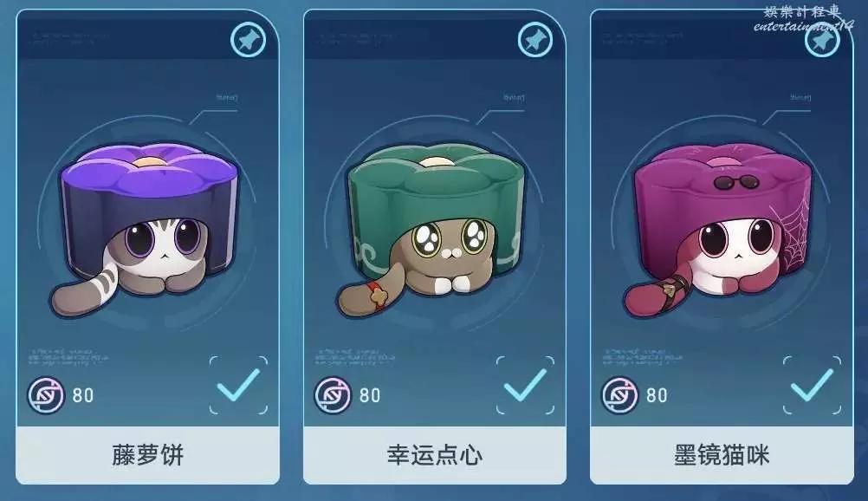
Task: Pin the 幸运点心 card
Action: coord(535,40)
